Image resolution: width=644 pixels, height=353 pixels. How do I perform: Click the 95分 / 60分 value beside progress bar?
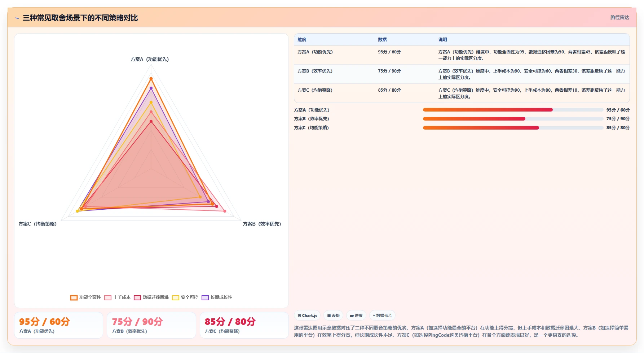(618, 110)
